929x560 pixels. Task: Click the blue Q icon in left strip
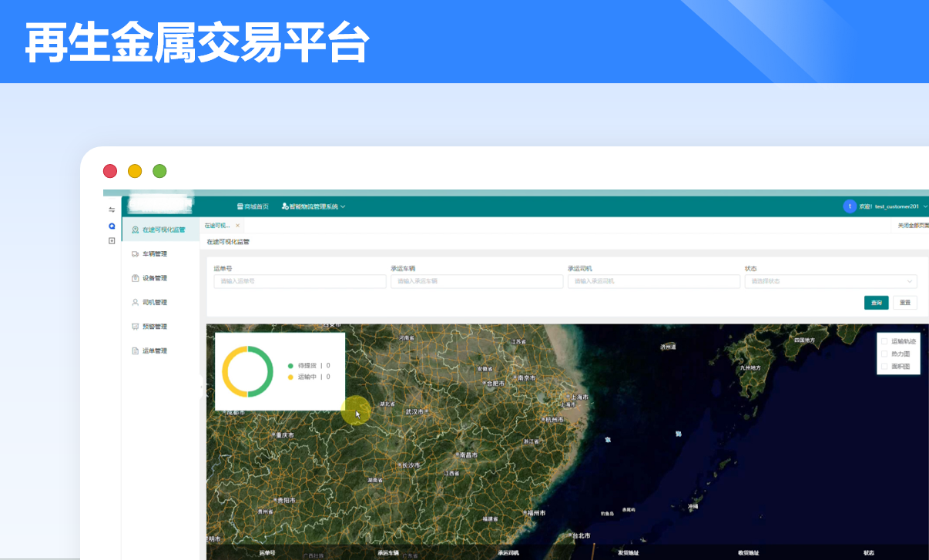tap(112, 226)
